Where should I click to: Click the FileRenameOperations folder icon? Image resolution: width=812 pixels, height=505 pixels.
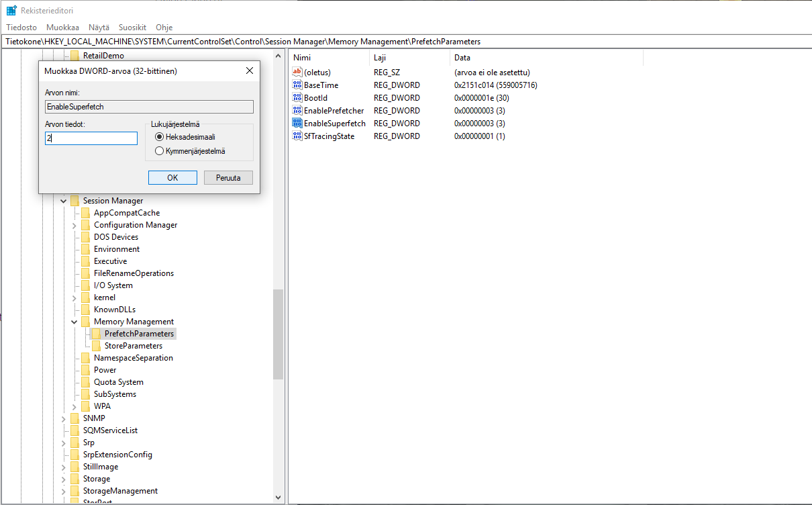[85, 273]
